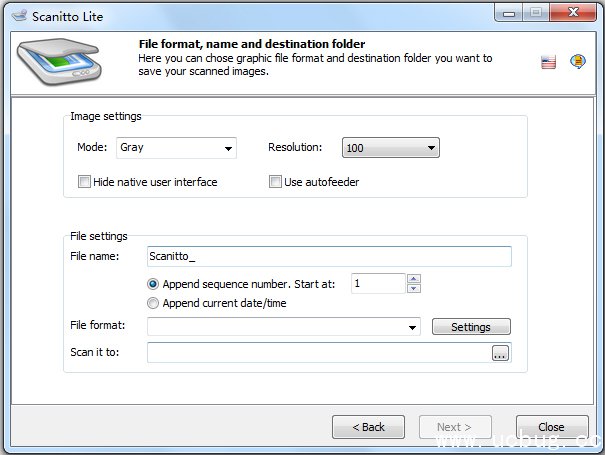The image size is (605, 455).
Task: Click the speech bubble help icon
Action: 577,62
